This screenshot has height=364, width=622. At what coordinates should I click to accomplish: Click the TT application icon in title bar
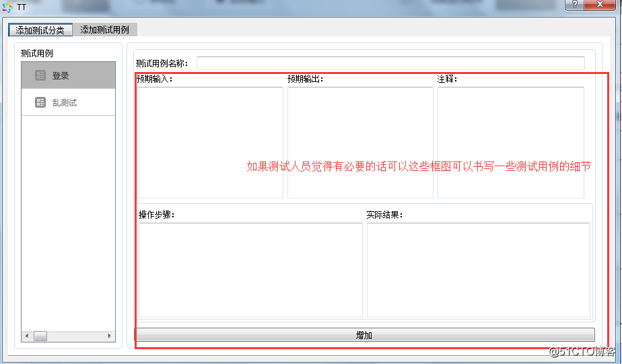tap(7, 7)
